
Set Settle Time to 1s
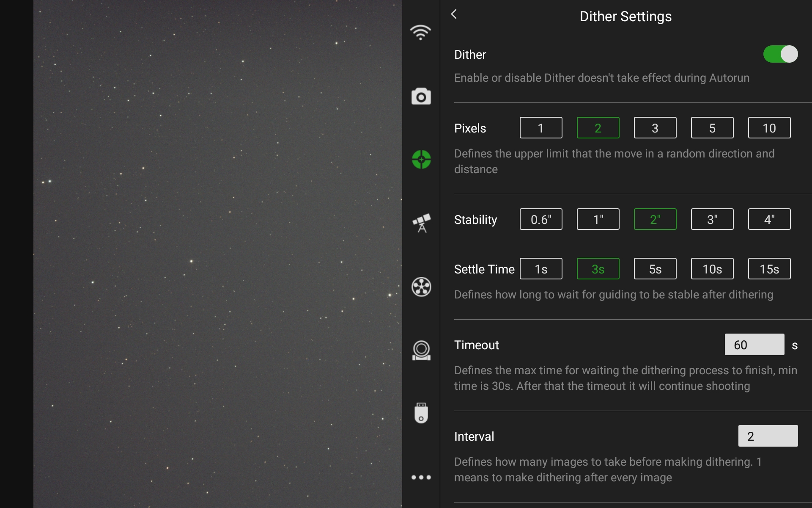click(541, 269)
